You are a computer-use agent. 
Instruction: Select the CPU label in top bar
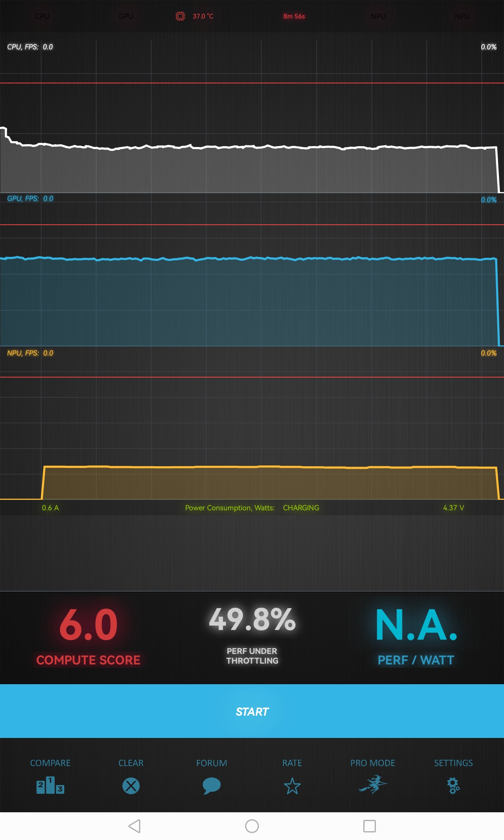tap(42, 16)
